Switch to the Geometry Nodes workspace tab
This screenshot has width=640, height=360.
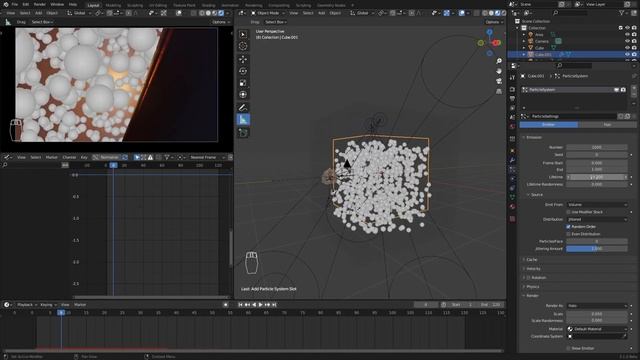(x=331, y=5)
